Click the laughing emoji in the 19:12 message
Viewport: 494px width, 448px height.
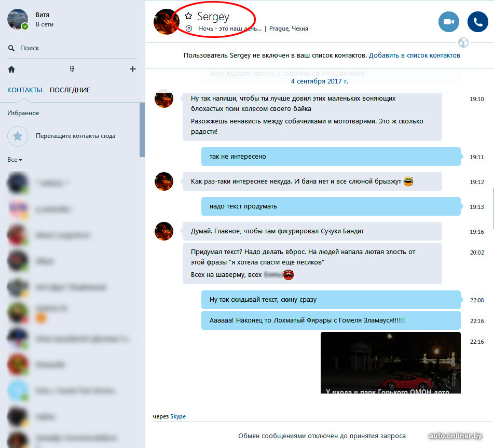coord(408,181)
